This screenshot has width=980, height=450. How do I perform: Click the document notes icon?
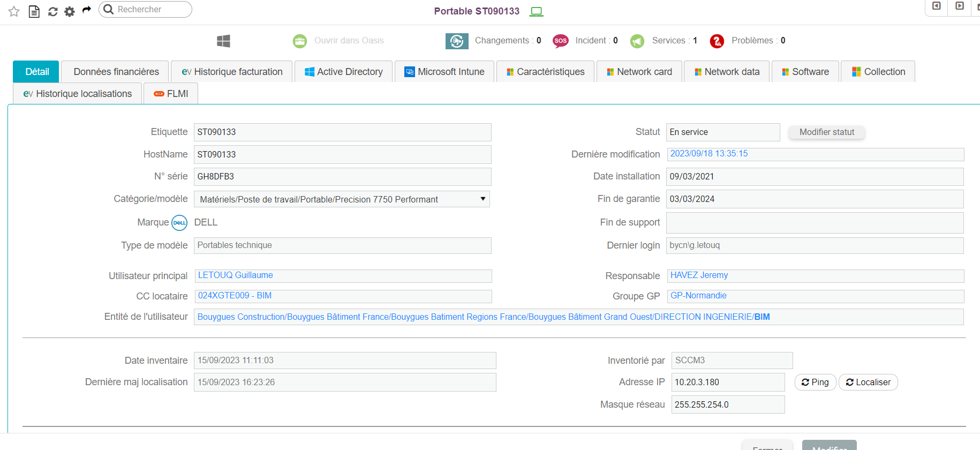(x=34, y=11)
